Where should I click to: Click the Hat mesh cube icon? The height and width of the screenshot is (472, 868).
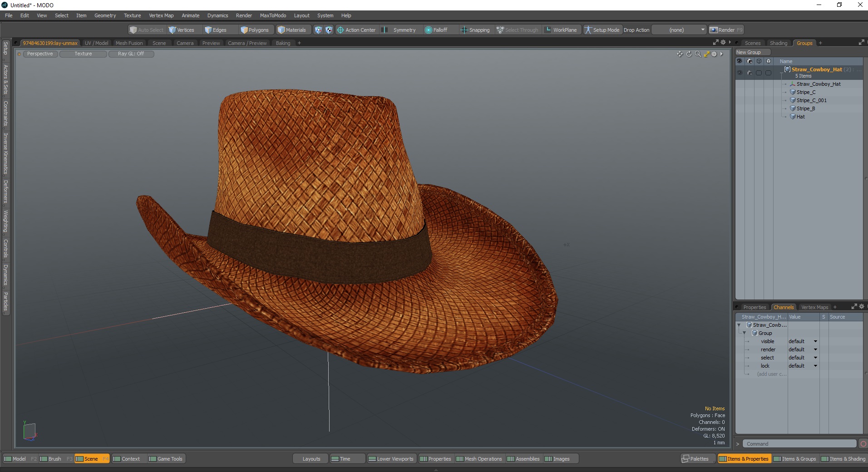[x=793, y=117]
